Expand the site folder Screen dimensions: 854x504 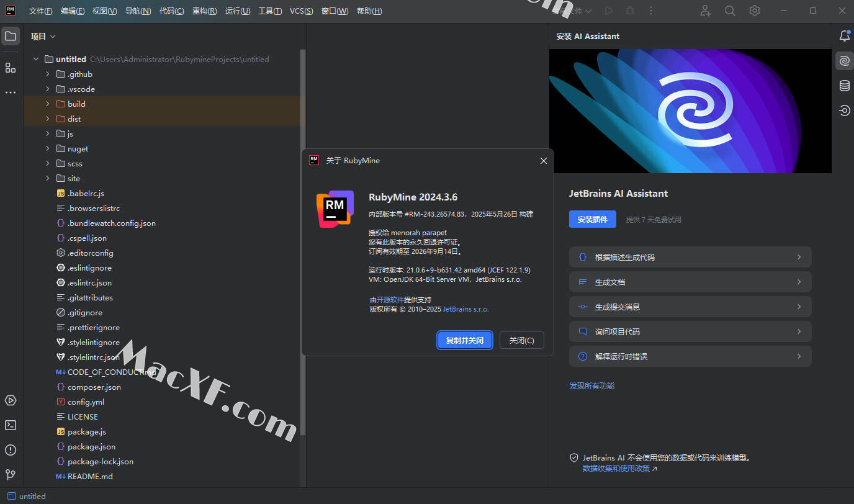tap(47, 178)
